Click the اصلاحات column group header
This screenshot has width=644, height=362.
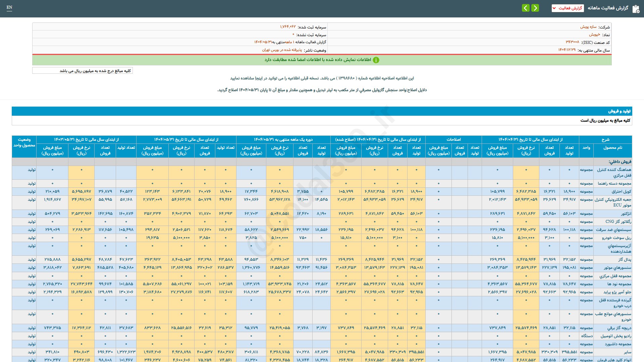point(453,139)
